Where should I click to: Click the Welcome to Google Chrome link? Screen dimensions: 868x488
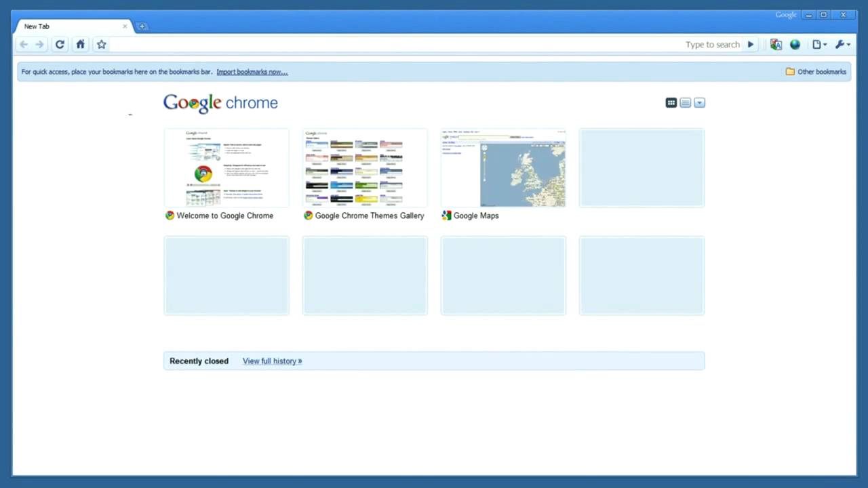pyautogui.click(x=224, y=216)
